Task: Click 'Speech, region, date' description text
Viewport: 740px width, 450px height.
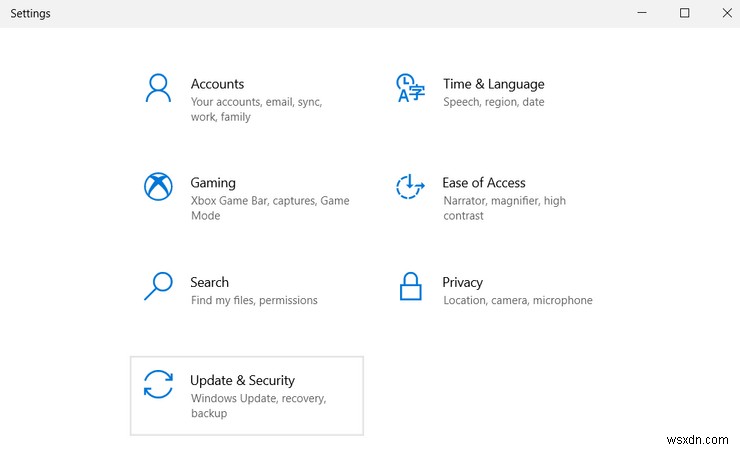Action: [493, 102]
